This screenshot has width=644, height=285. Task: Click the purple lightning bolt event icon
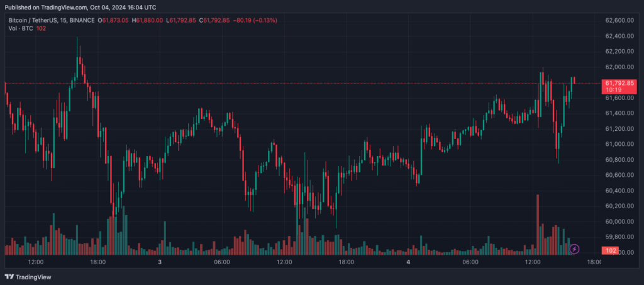click(x=574, y=249)
